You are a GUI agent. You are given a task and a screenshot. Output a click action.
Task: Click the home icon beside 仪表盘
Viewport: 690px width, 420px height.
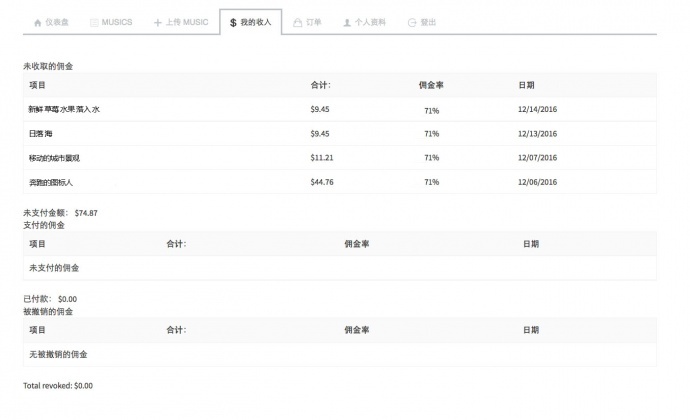(38, 21)
